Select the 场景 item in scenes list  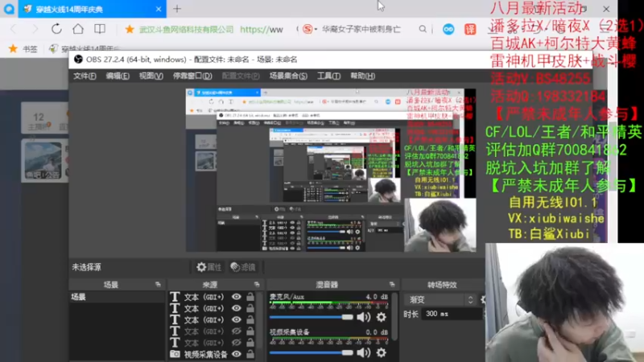(117, 297)
